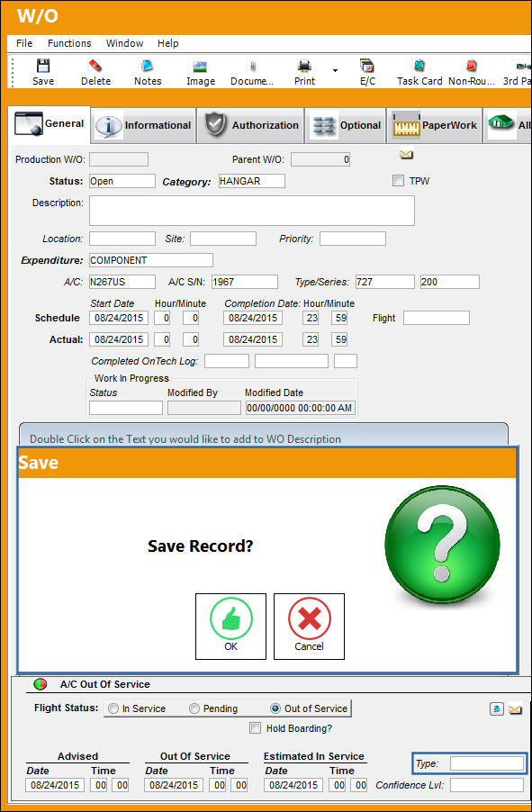Open the Document attachment paperclip icon

tap(253, 67)
